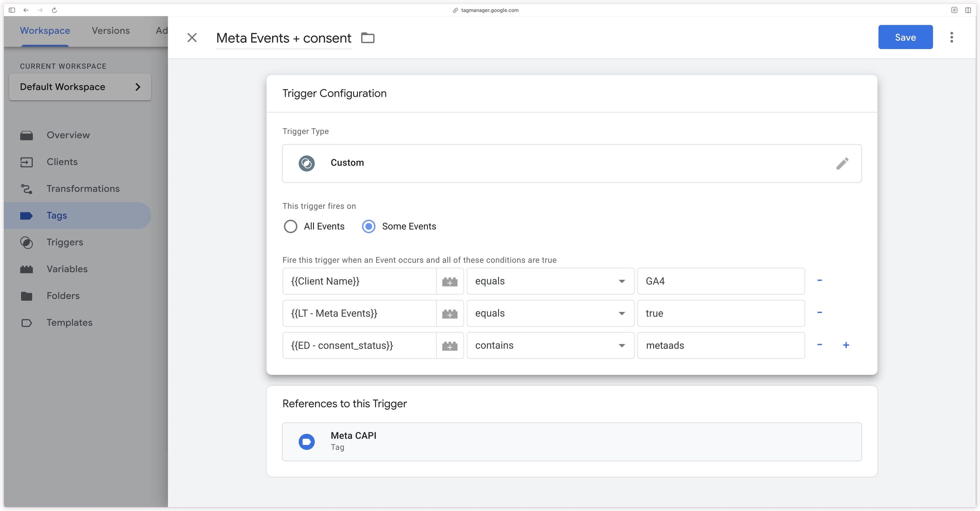The width and height of the screenshot is (980, 511).
Task: Open the contains operator dropdown
Action: point(550,346)
